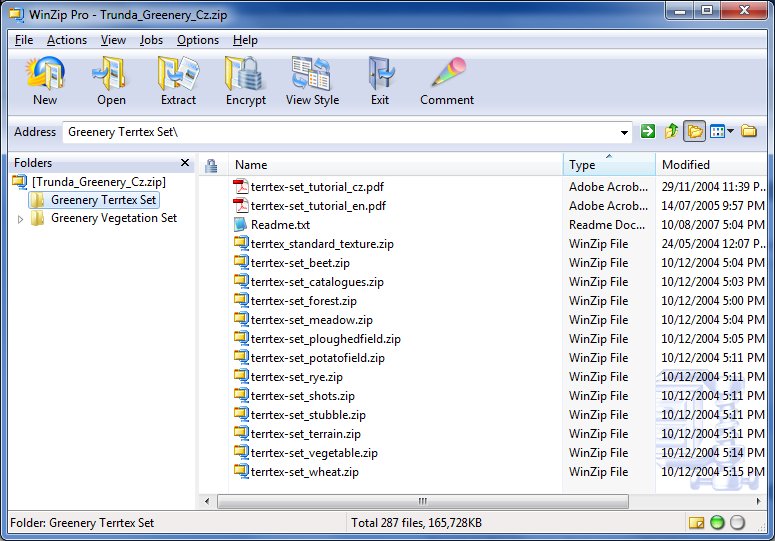Click the archive root icon in tree
The image size is (775, 541).
pyautogui.click(x=20, y=182)
